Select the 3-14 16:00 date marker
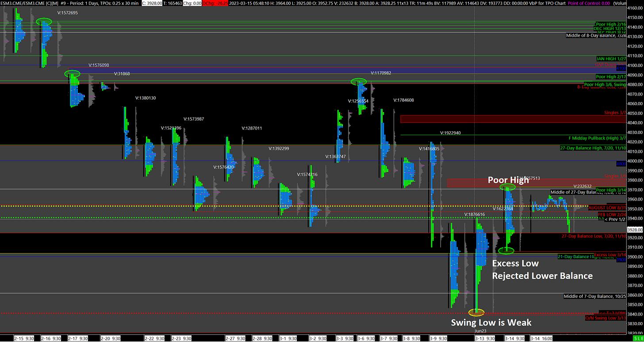The image size is (644, 342). (540, 338)
